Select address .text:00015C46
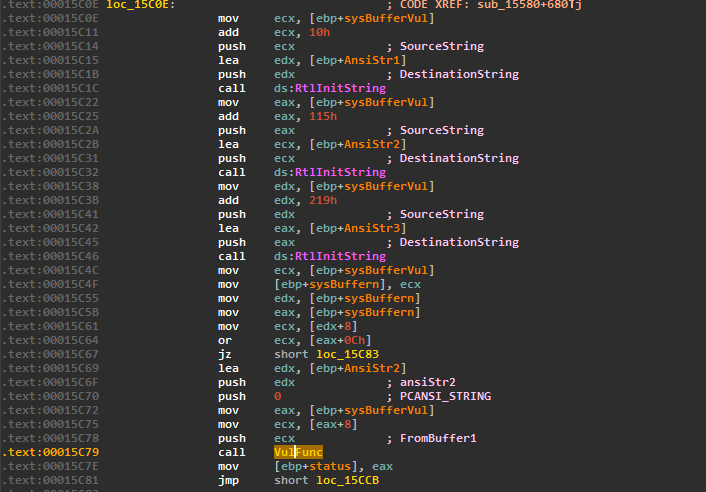Viewport: 706px width, 492px height. point(50,256)
